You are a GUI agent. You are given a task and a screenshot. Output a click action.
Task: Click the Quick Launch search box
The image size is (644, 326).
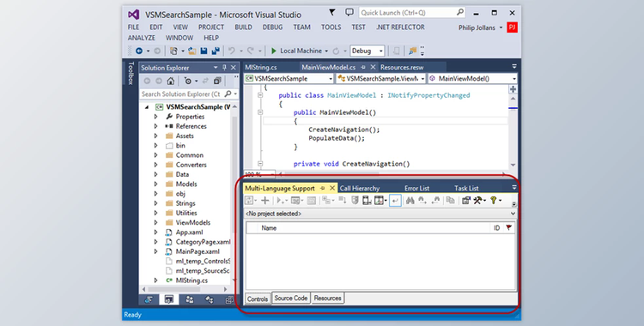click(x=412, y=13)
